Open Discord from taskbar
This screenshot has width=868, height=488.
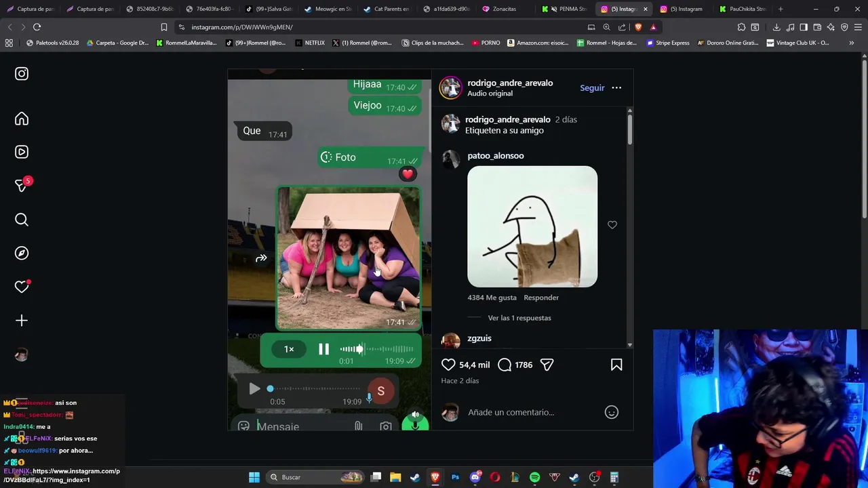click(475, 477)
